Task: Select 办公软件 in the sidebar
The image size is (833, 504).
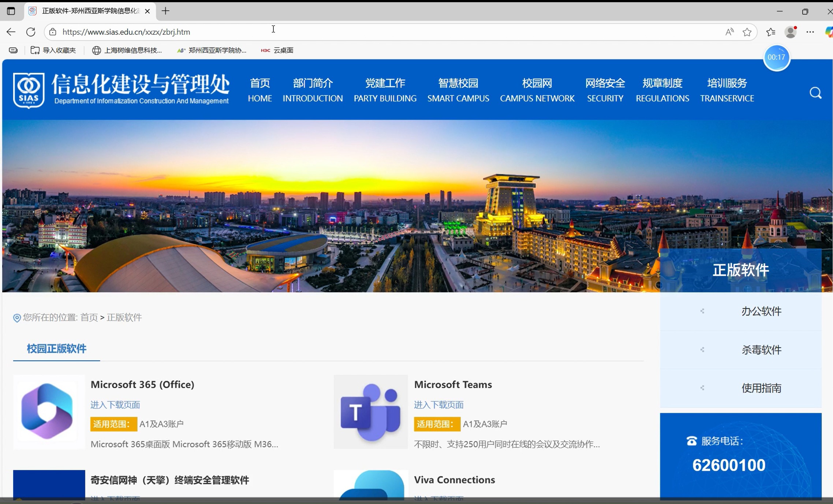Action: point(761,311)
